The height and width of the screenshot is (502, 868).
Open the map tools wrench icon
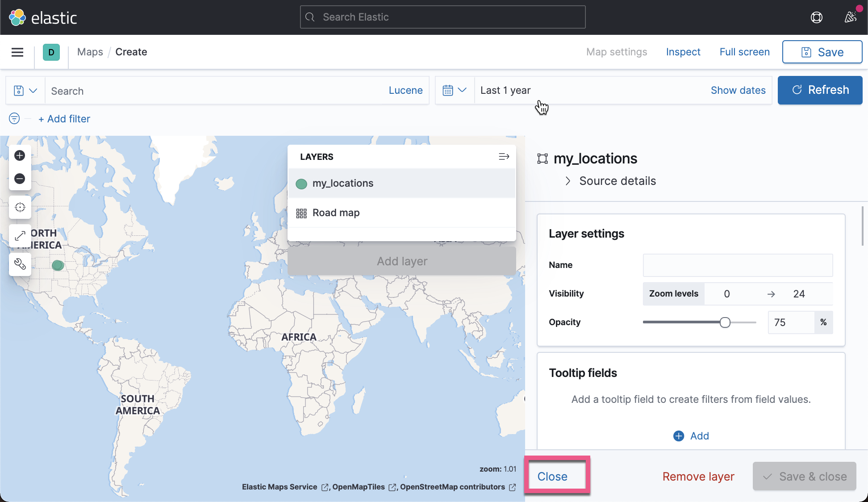(x=20, y=264)
